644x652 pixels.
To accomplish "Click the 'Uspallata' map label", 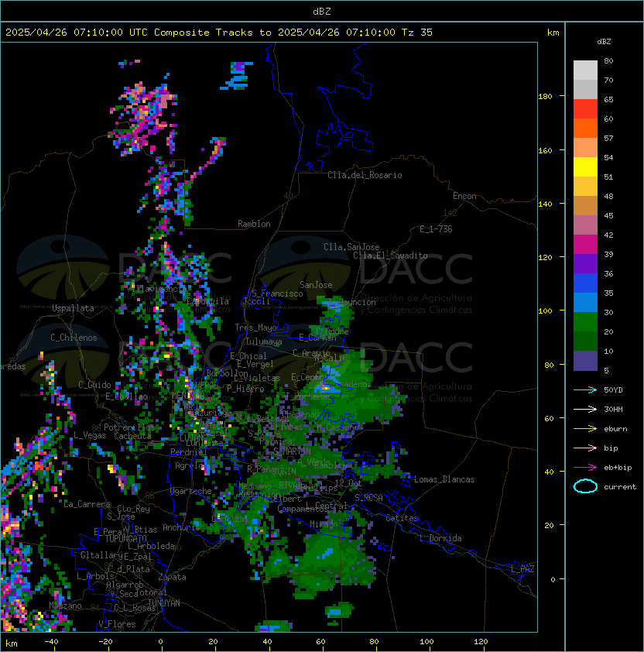I will (x=73, y=308).
